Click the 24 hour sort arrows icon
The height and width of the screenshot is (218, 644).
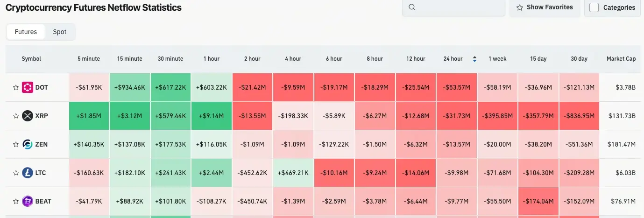pyautogui.click(x=474, y=59)
